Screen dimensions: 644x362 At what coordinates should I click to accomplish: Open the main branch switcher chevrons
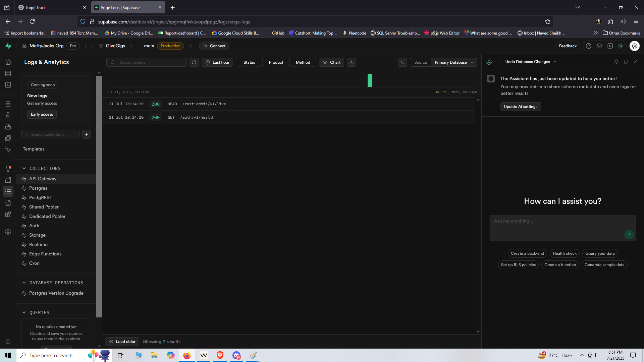(x=190, y=46)
